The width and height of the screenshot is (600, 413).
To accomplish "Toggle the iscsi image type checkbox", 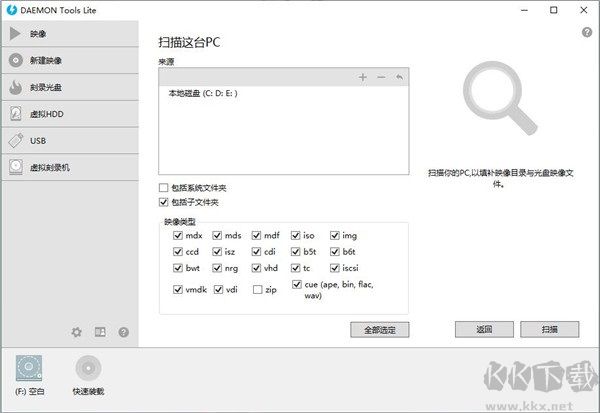I will point(335,268).
